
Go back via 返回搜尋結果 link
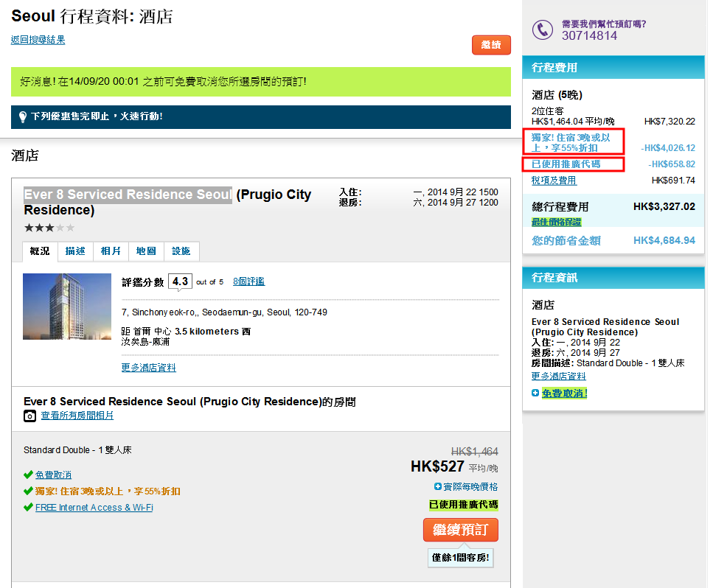(38, 40)
